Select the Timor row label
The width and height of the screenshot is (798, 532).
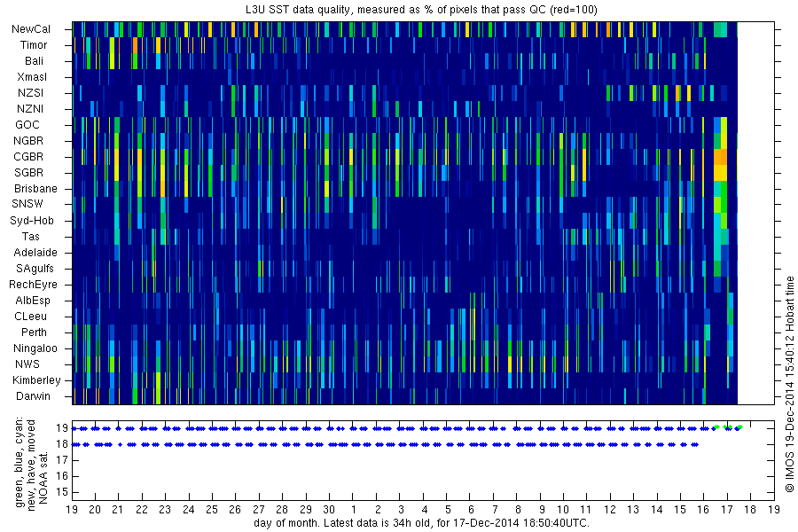[x=34, y=45]
